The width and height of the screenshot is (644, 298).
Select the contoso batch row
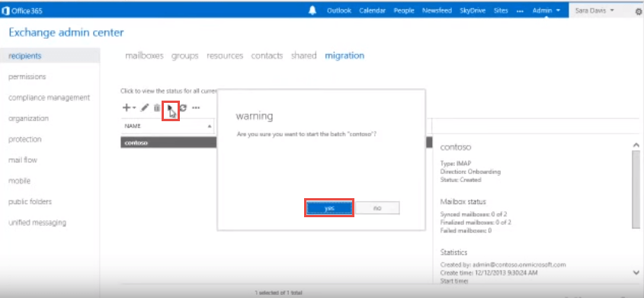(x=168, y=143)
